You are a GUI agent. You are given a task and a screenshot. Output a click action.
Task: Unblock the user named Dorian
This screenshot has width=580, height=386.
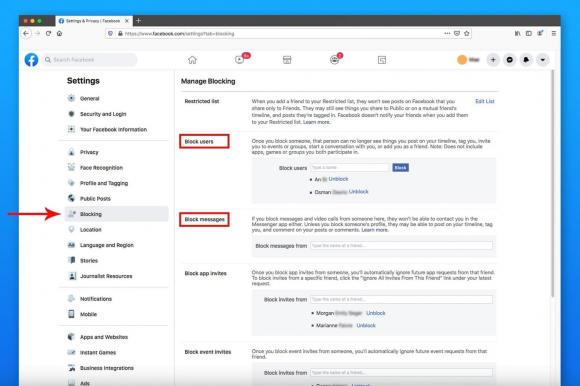tap(359, 192)
